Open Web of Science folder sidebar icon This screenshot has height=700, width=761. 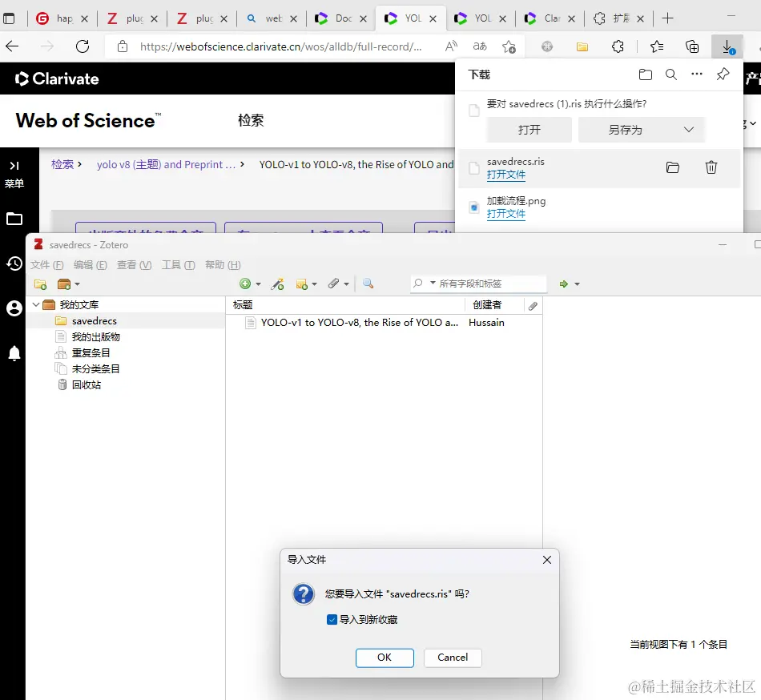click(x=14, y=219)
